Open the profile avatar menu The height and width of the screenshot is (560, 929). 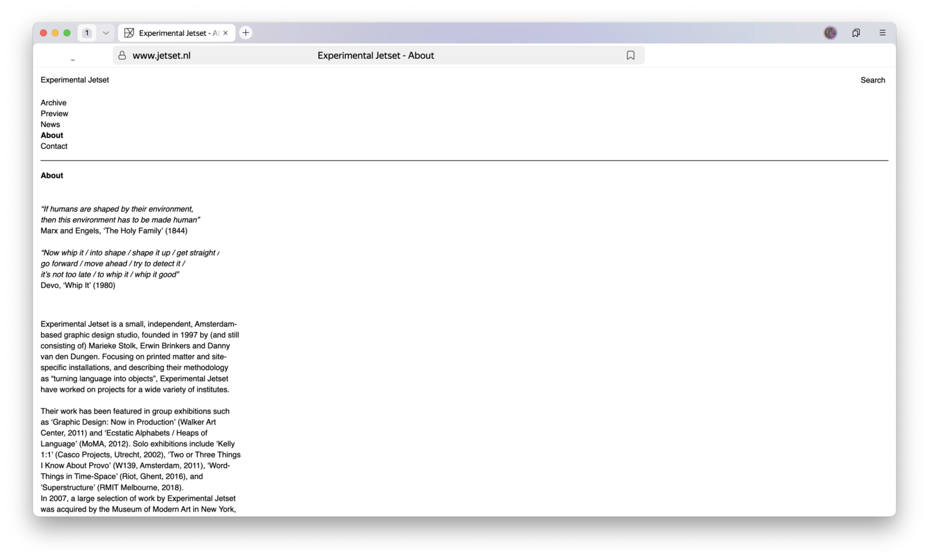pyautogui.click(x=830, y=33)
